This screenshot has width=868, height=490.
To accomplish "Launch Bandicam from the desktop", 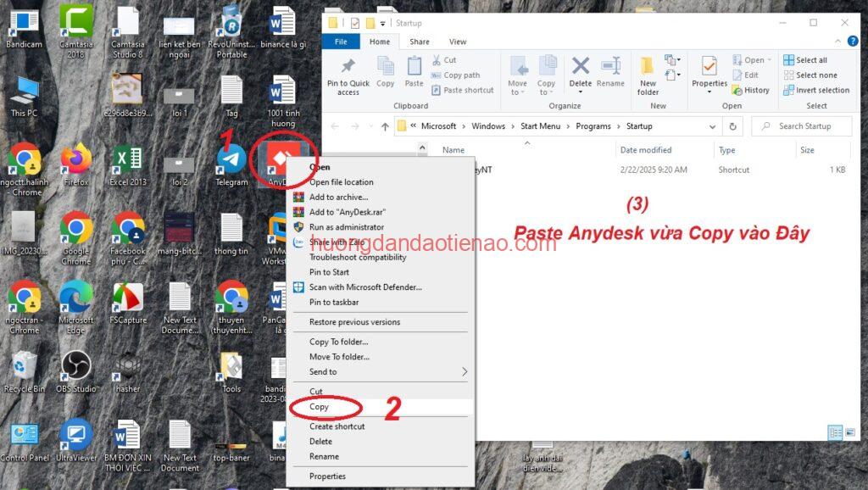I will pos(24,21).
